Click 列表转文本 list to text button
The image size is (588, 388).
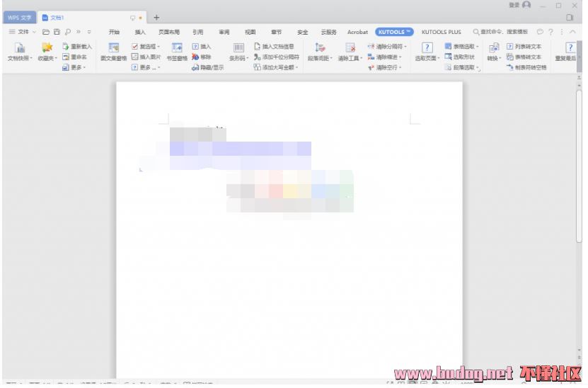click(524, 47)
